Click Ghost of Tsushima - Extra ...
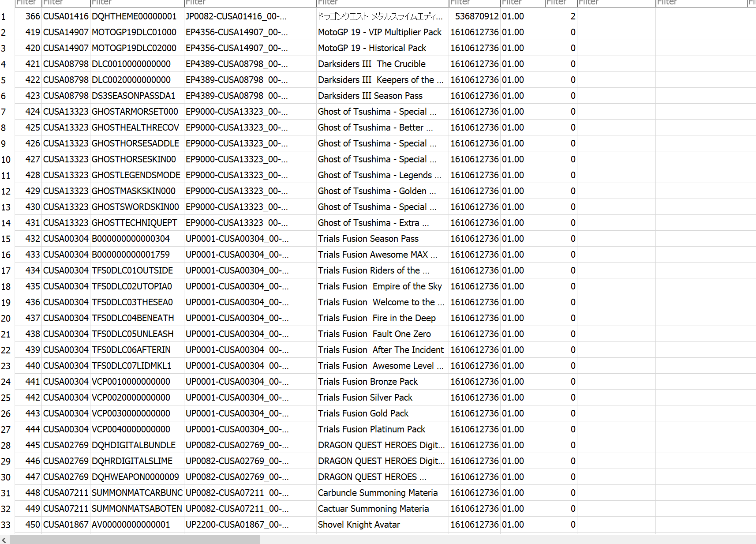 coord(382,223)
